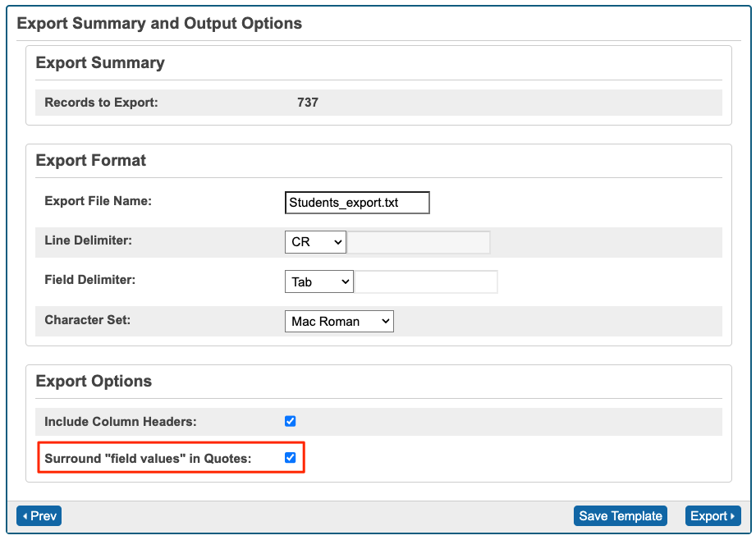Click the custom field delimiter text box
756x540 pixels.
coord(426,281)
